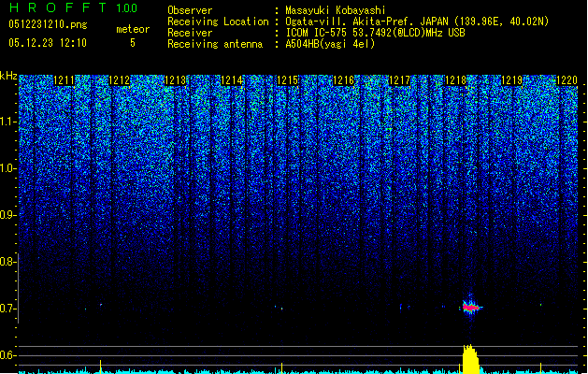Click the 0.7 kHz axis label

click(8, 309)
